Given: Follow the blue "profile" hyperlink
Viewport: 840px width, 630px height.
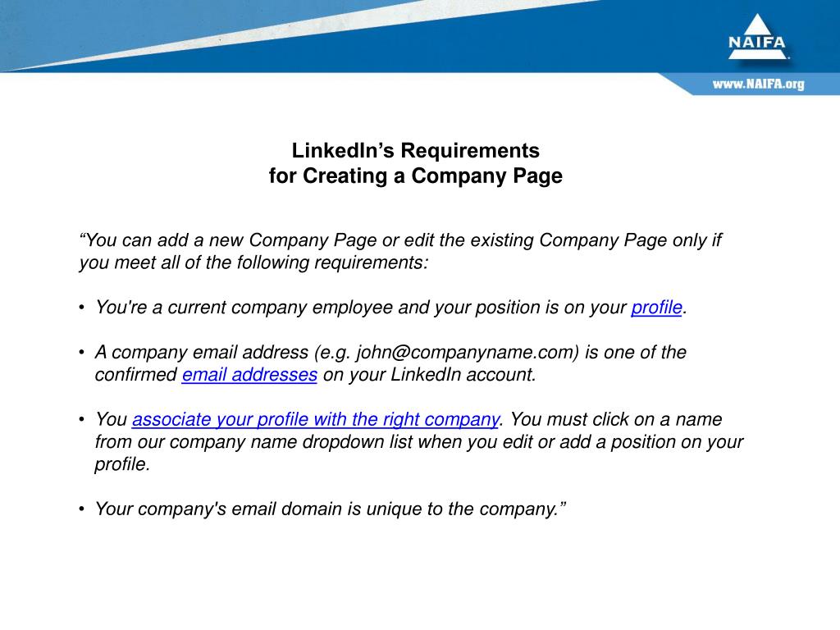Looking at the screenshot, I should tap(656, 308).
